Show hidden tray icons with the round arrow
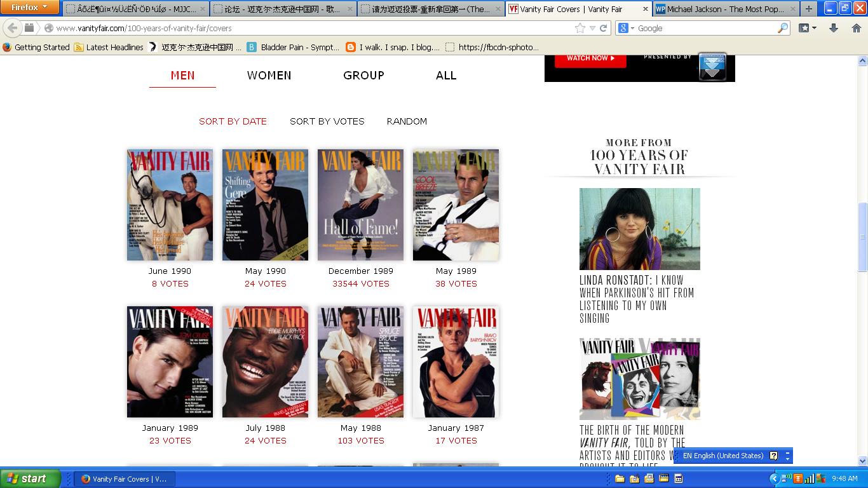868x488 pixels. [x=774, y=478]
